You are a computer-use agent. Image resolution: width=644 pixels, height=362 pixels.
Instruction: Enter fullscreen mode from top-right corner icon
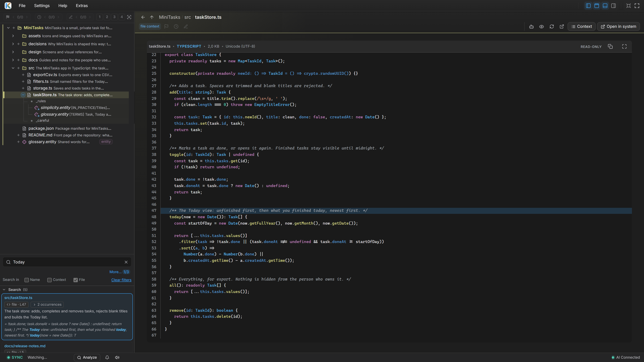pos(637,6)
